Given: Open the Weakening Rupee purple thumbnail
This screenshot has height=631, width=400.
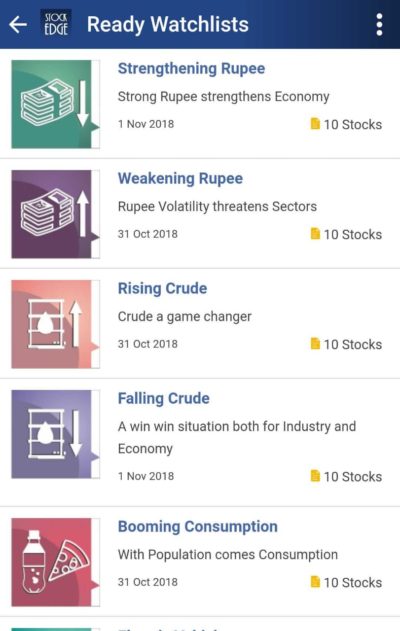Looking at the screenshot, I should (56, 214).
